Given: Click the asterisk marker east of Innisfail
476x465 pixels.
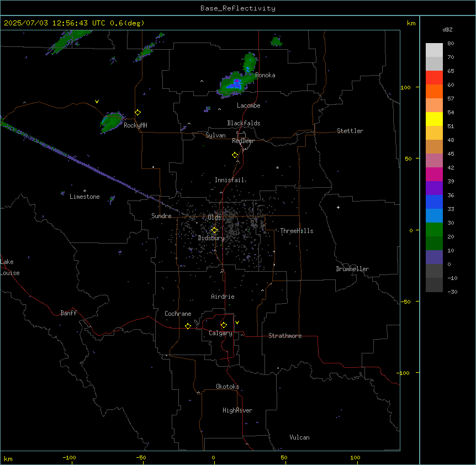Looking at the screenshot, I should pos(277,167).
